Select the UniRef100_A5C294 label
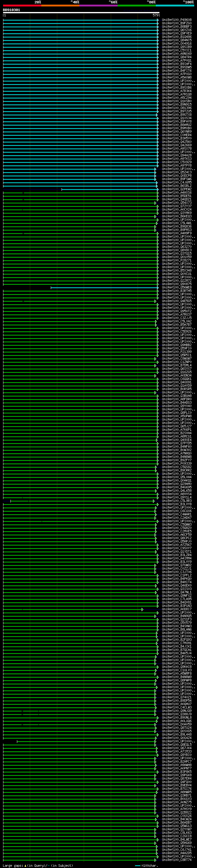 [x=177, y=98]
